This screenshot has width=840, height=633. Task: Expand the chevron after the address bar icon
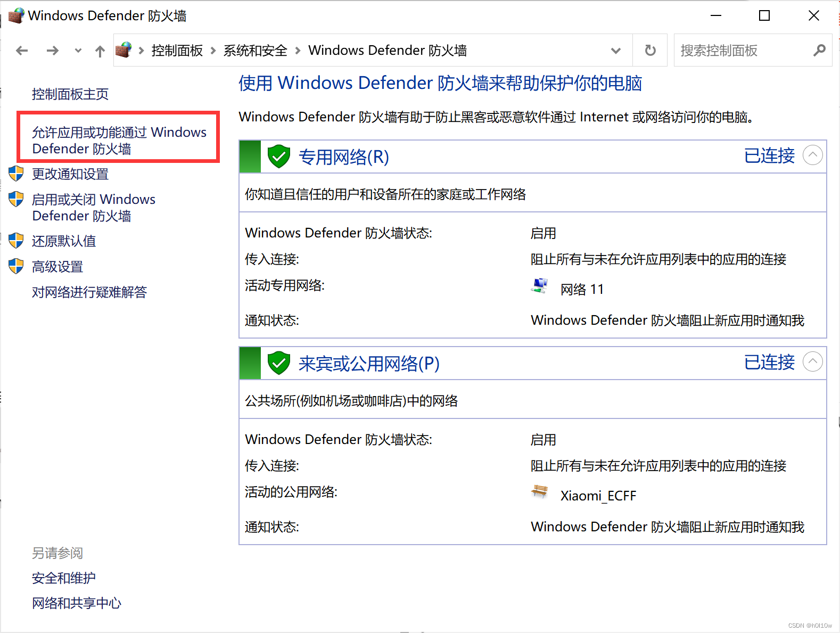(x=141, y=51)
